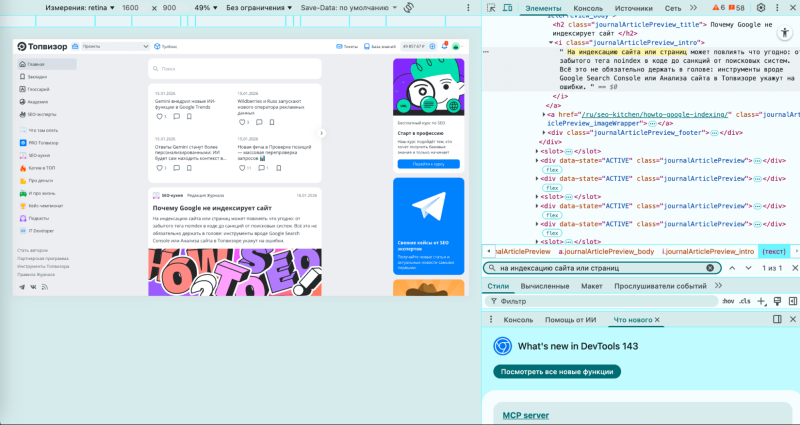The image size is (800, 425).
Task: Activate the inspect element picker icon
Action: [493, 7]
